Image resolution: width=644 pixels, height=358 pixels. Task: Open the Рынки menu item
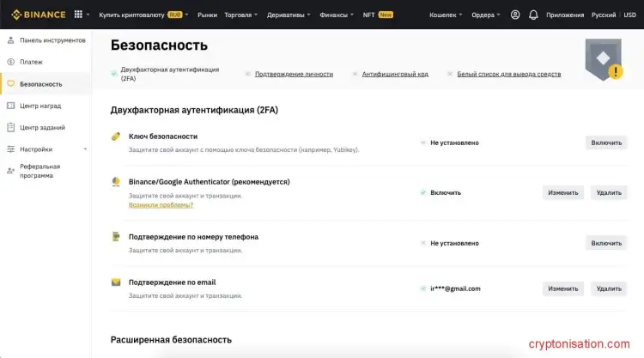click(207, 15)
